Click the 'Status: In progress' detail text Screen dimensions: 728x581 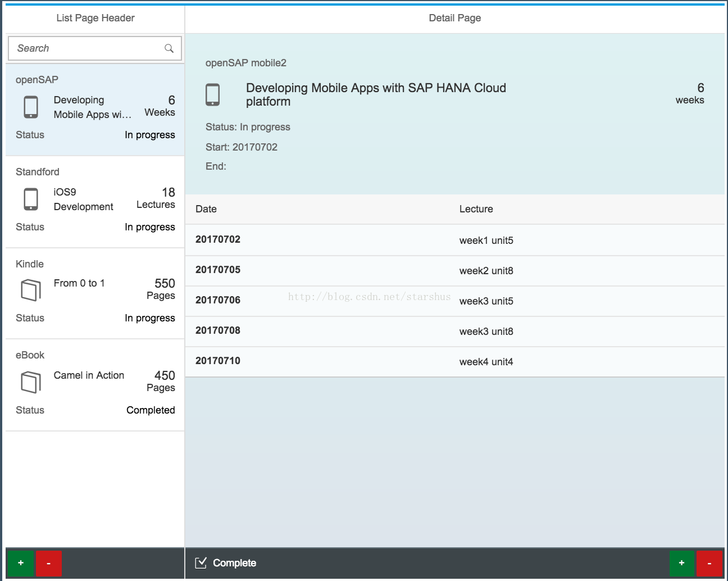[248, 127]
